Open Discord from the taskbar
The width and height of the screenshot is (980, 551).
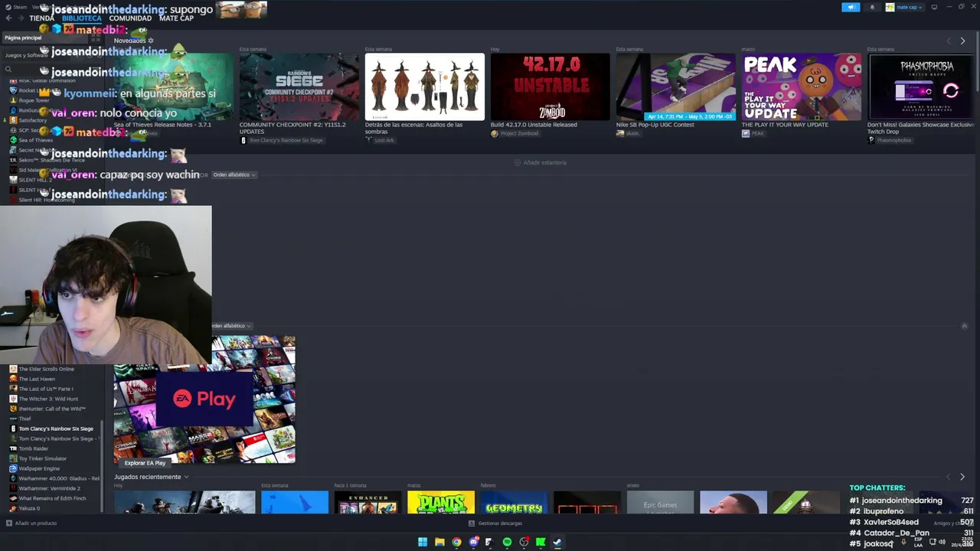point(473,542)
